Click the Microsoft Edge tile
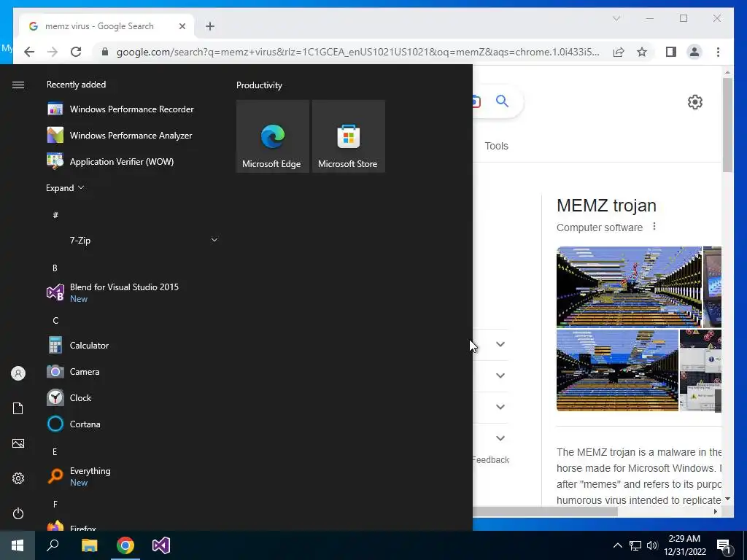The image size is (747, 560). 273,136
